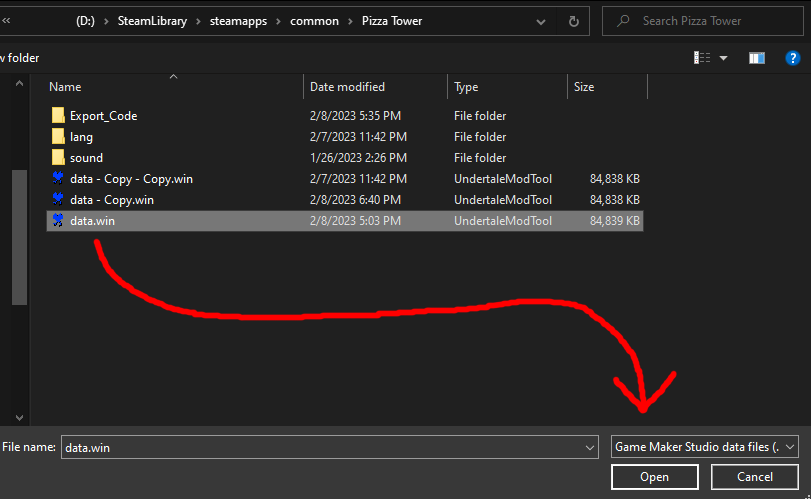Select the data - Copy.win file
This screenshot has height=499, width=811.
(112, 200)
